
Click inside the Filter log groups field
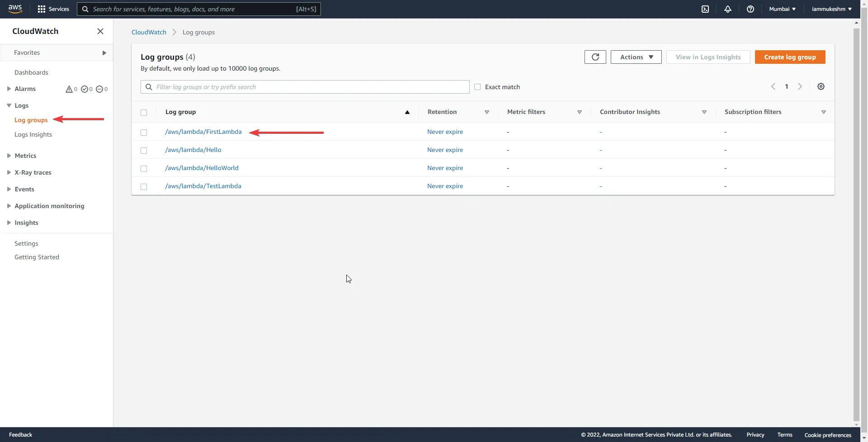click(x=305, y=87)
